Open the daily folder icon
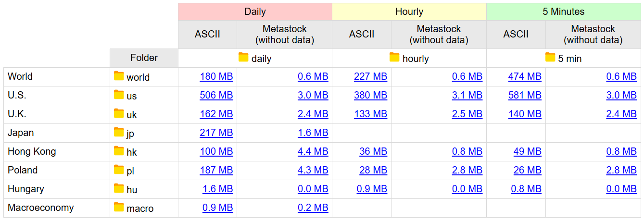This screenshot has height=221, width=644. point(244,58)
